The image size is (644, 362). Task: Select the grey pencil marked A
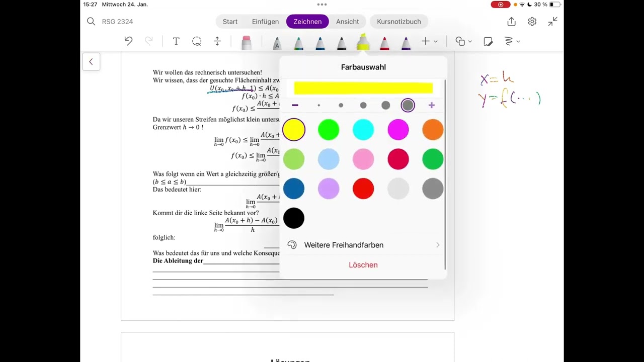[x=277, y=43]
